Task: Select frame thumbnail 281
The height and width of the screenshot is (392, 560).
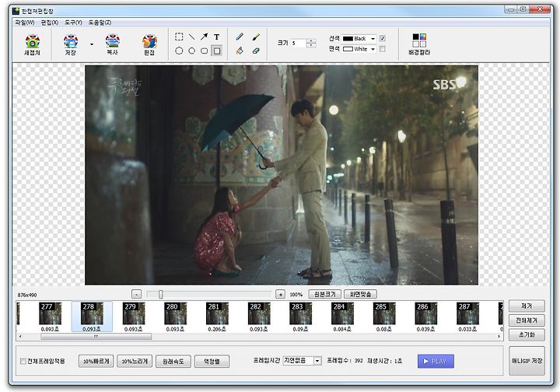Action: pyautogui.click(x=217, y=313)
